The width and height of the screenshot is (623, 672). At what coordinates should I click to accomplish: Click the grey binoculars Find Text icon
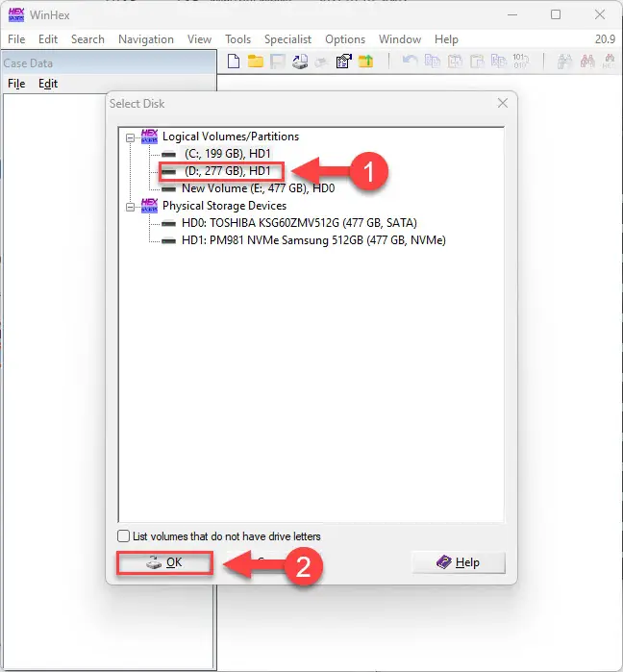564,62
